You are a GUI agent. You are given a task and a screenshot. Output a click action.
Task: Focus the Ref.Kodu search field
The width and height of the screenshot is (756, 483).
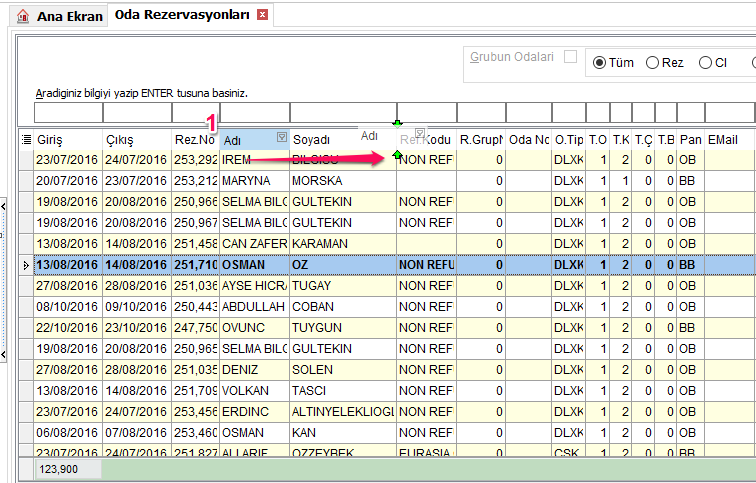427,113
